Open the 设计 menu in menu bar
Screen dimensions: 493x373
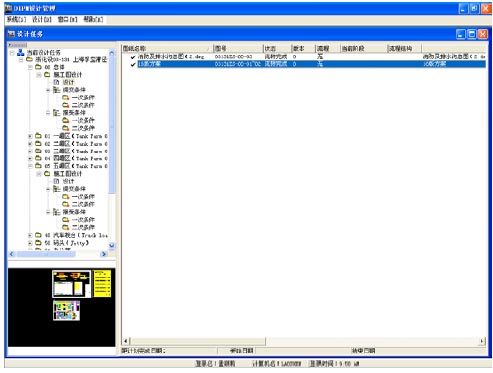pyautogui.click(x=42, y=19)
